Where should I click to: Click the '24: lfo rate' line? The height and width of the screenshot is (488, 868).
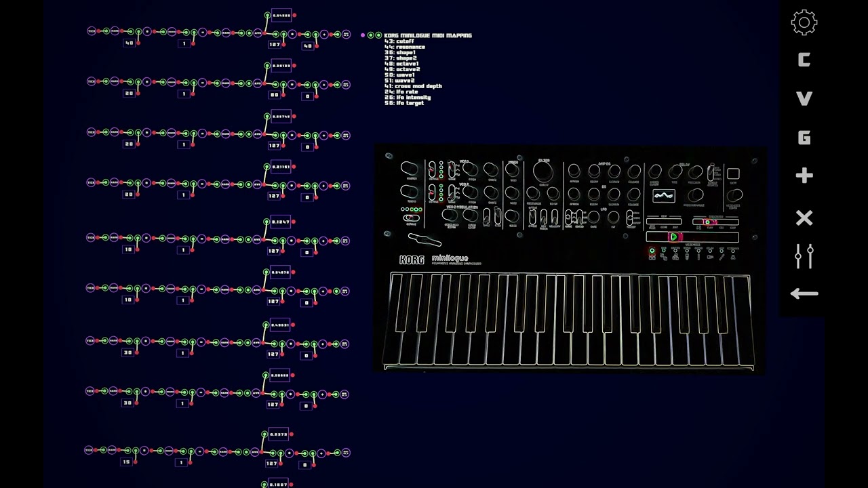point(401,91)
